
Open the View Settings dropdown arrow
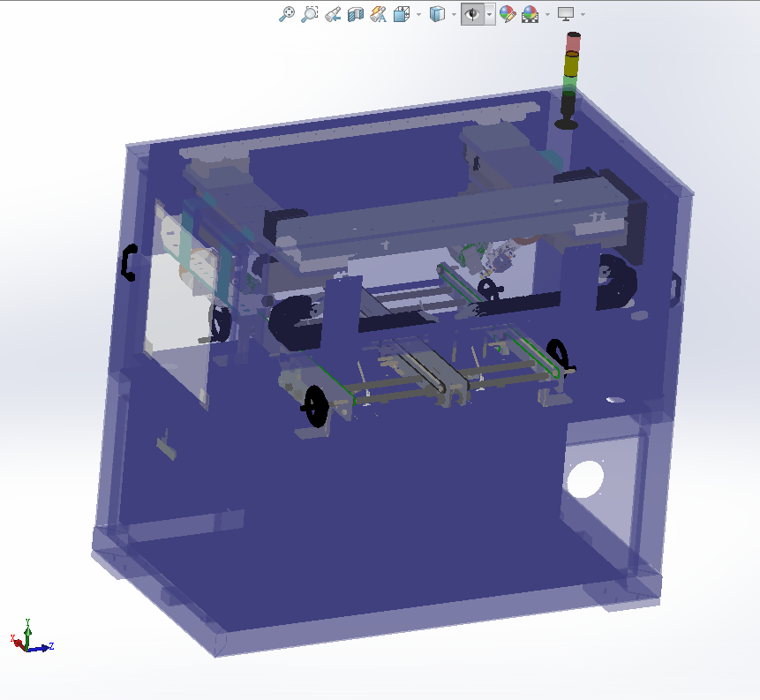[583, 14]
